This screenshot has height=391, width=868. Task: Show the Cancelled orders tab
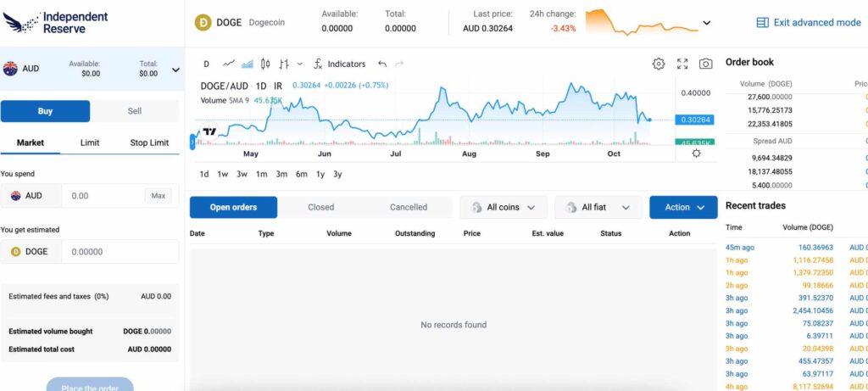coord(409,207)
